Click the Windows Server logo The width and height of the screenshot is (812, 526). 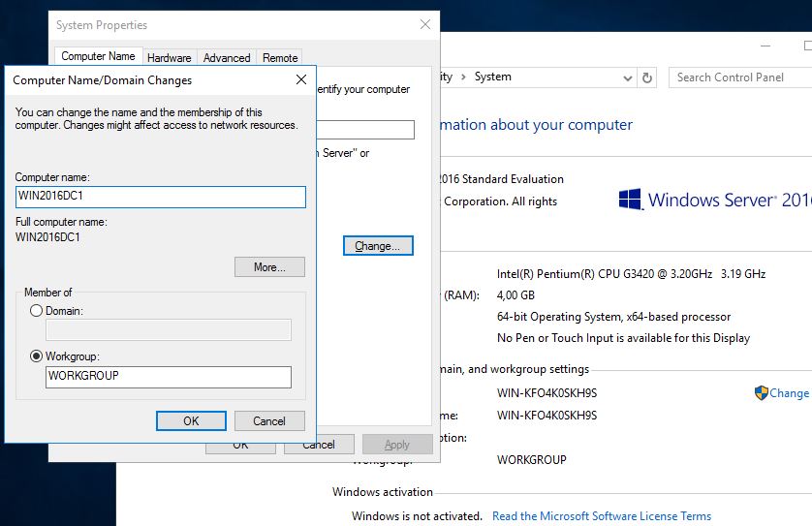[715, 200]
